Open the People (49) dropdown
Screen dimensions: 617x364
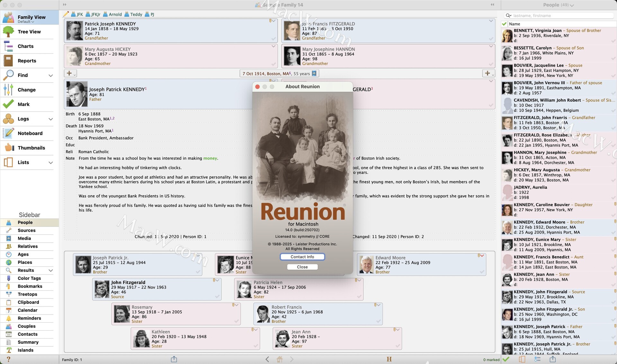(x=558, y=5)
